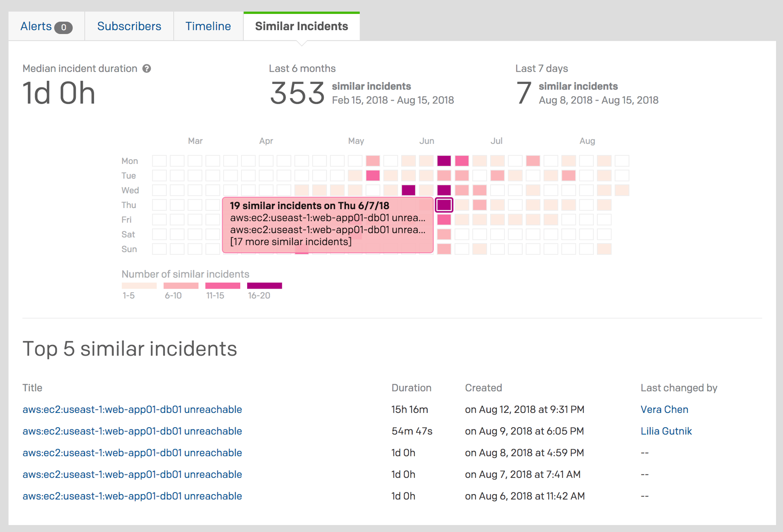Open the Alerts tab
The height and width of the screenshot is (532, 783).
coord(37,26)
